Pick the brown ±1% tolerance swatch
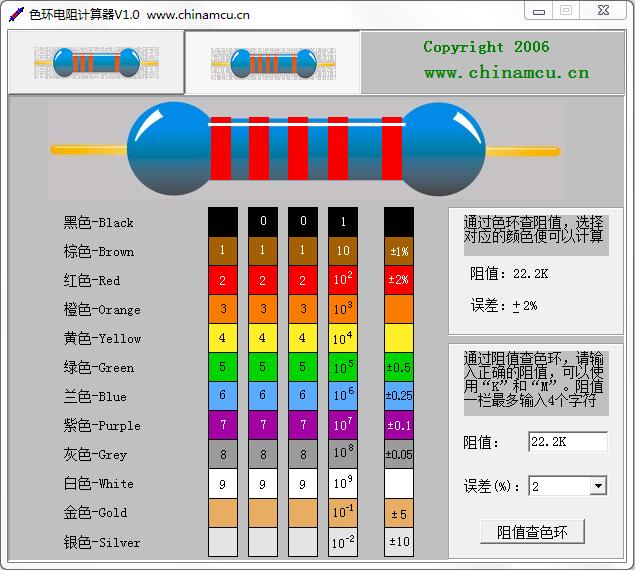 [398, 251]
